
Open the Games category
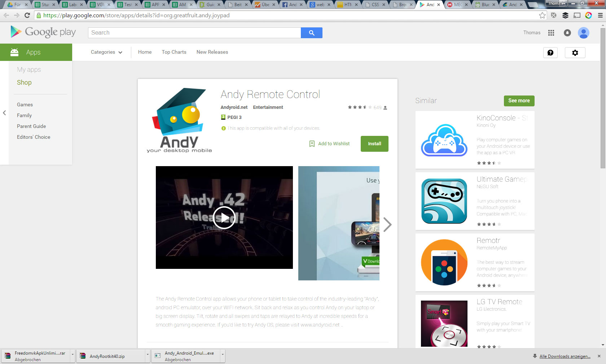tap(25, 105)
